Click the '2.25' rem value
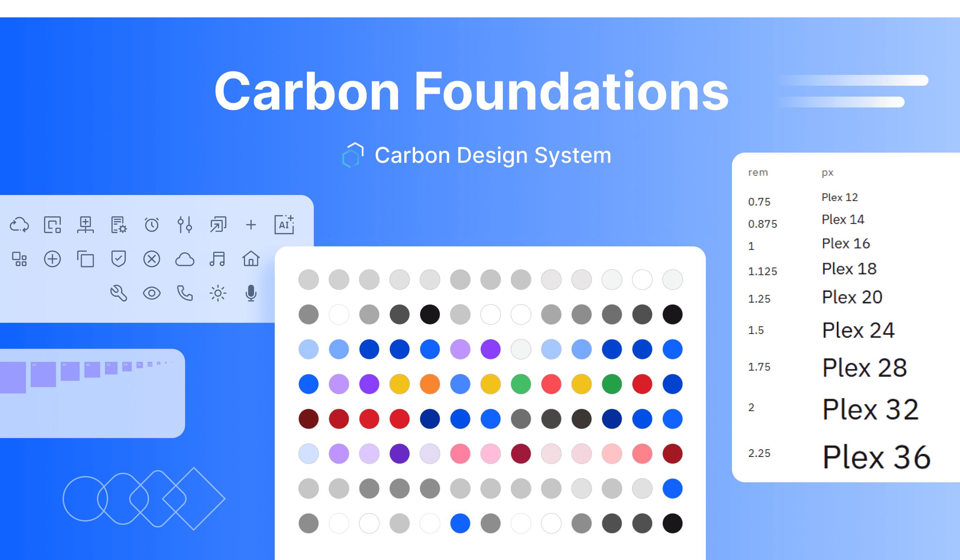The image size is (960, 560). point(759,453)
